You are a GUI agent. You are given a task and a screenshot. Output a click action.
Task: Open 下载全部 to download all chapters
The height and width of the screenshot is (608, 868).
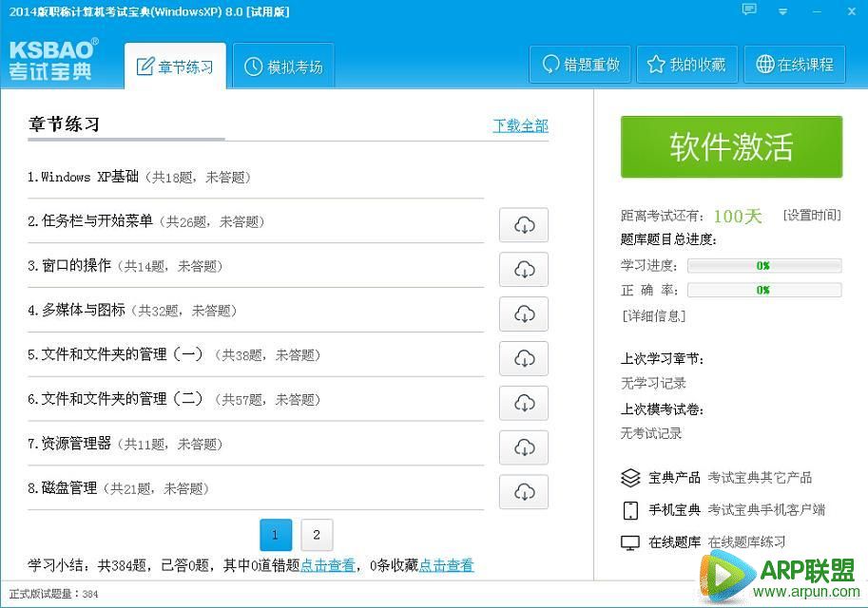[x=521, y=124]
